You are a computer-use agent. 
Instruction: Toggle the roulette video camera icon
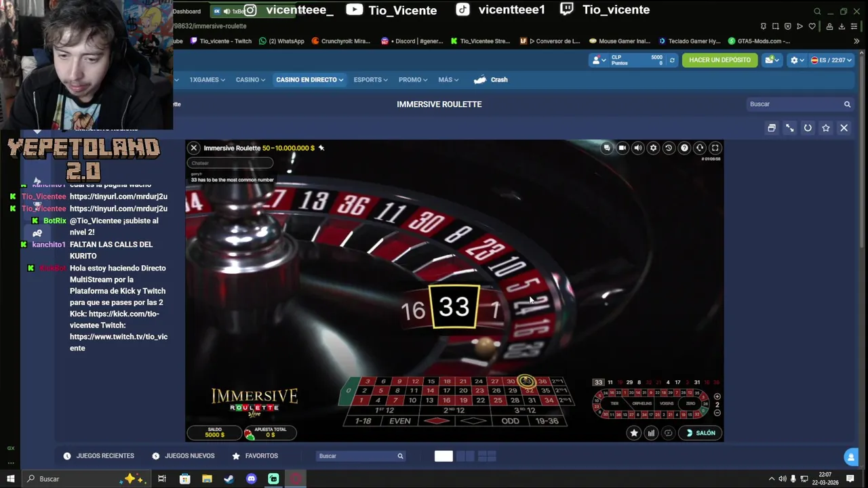click(623, 148)
